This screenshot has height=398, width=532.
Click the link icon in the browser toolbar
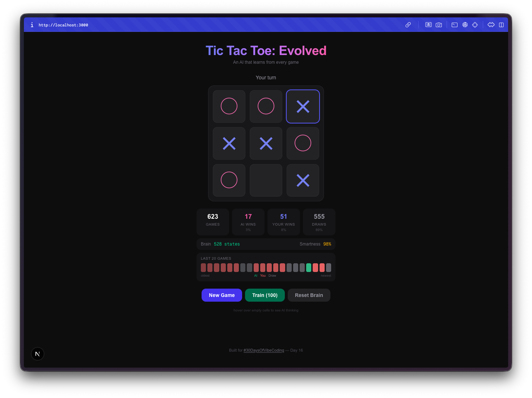coord(408,25)
